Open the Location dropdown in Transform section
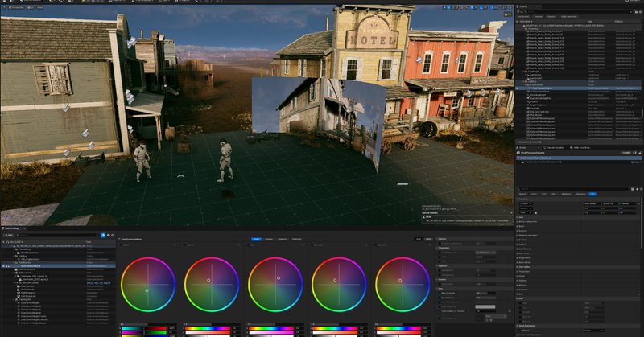 pyautogui.click(x=526, y=203)
